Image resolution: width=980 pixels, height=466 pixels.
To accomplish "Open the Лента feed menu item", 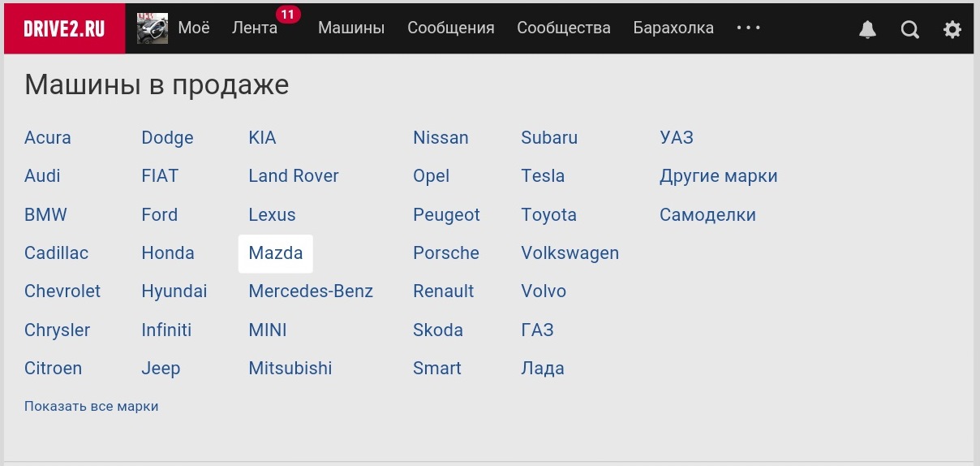I will click(254, 28).
